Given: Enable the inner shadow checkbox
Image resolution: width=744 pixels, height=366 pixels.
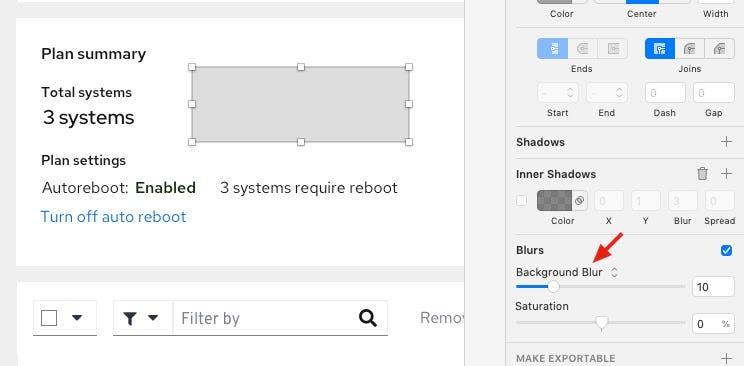Looking at the screenshot, I should pos(521,200).
